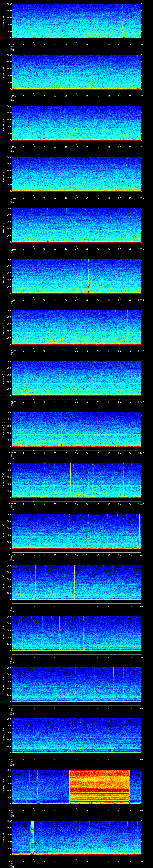Click the "Frequency (Hz)" axis label of the 7:14:00 panel
153x868 pixels.
[x=3, y=21]
